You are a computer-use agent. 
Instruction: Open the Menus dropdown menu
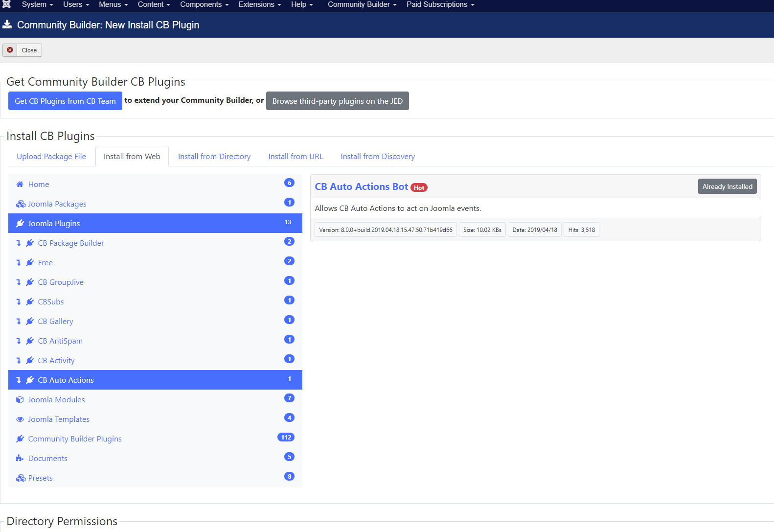pos(114,4)
